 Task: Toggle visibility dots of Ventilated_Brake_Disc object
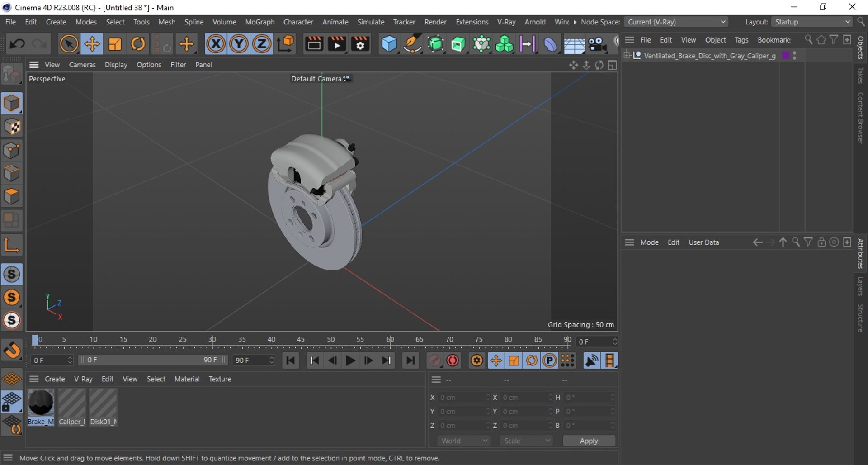(795, 56)
